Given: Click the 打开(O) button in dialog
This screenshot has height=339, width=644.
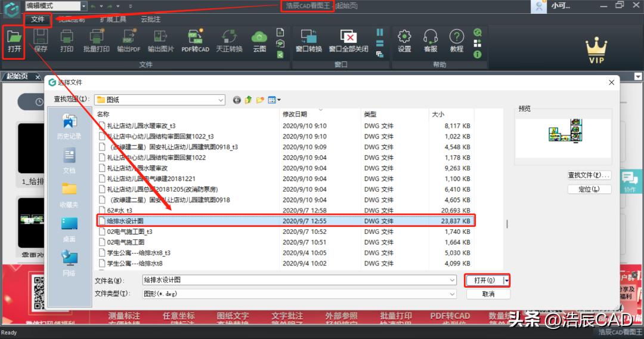Looking at the screenshot, I should click(x=485, y=281).
